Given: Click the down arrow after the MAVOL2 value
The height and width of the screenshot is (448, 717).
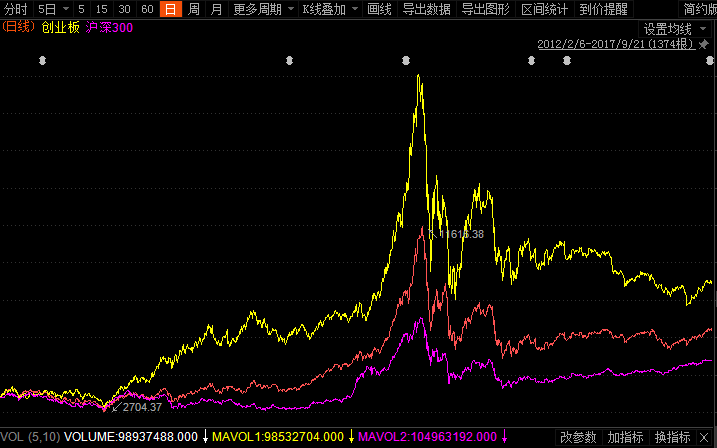Looking at the screenshot, I should pyautogui.click(x=506, y=437).
